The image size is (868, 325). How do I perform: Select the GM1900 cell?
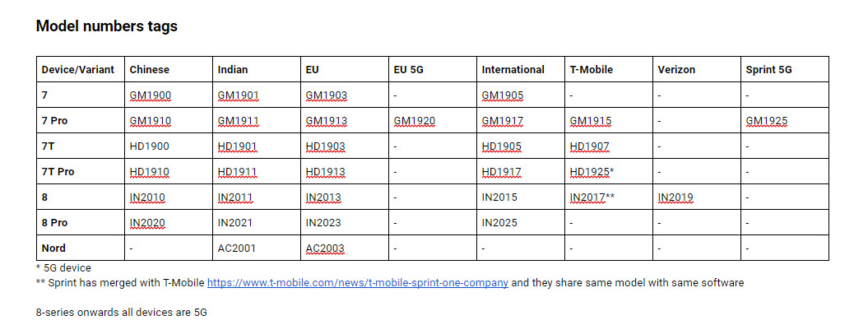pyautogui.click(x=169, y=95)
